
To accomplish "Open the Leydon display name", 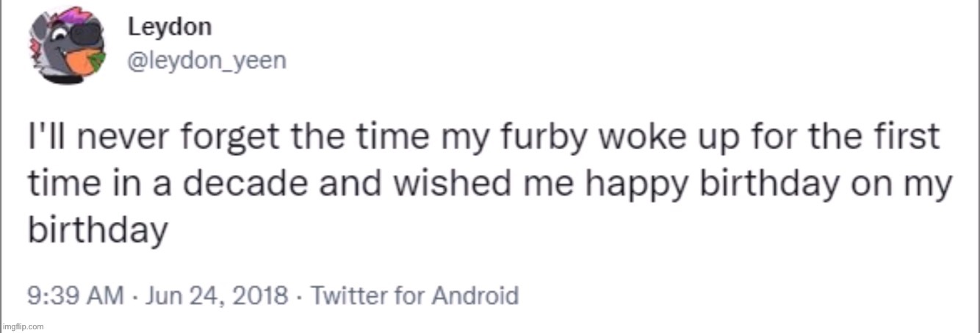I will (170, 27).
